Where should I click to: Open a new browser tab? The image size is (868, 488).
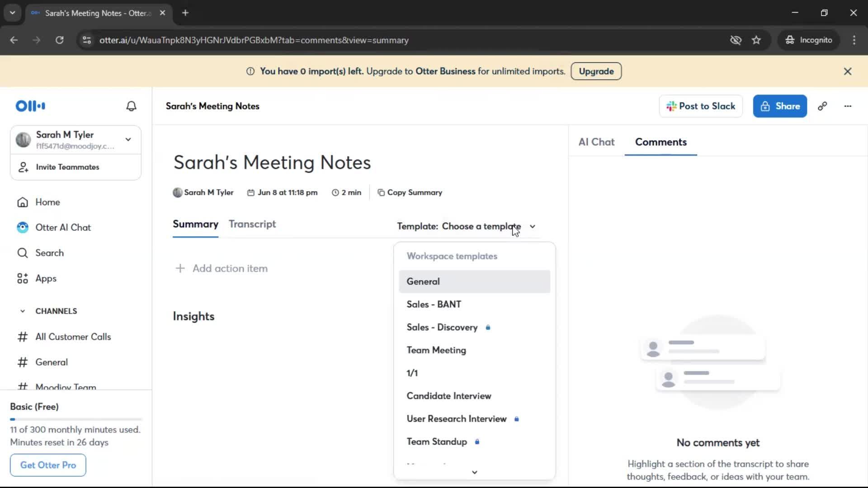[x=185, y=13]
